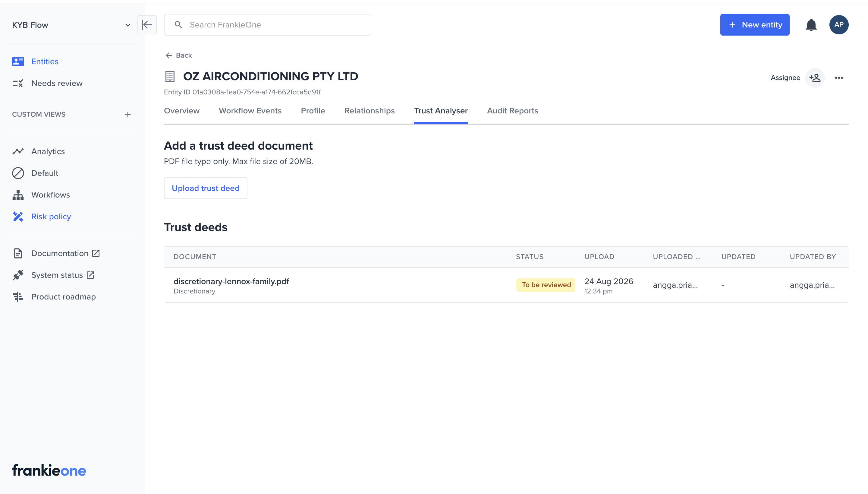Click the Documentation page icon

[x=18, y=253]
